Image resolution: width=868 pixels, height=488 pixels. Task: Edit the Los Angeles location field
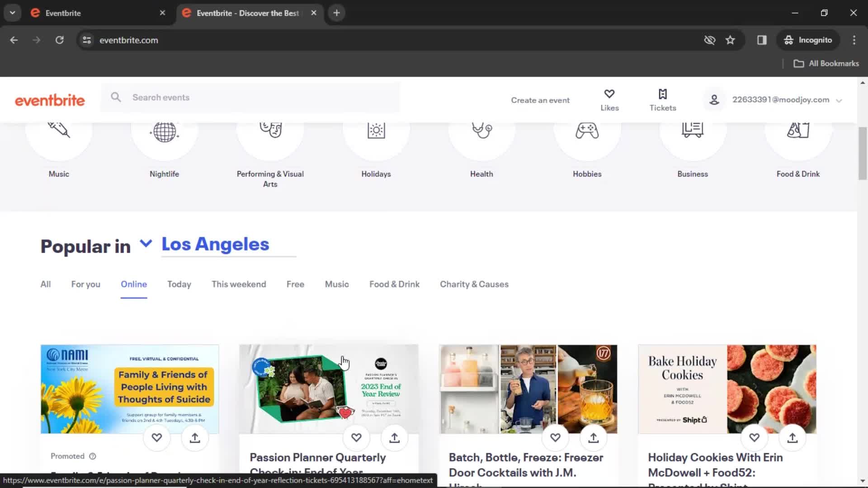(229, 244)
